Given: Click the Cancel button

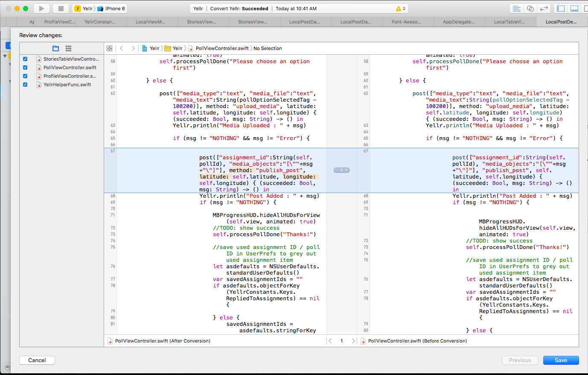Looking at the screenshot, I should 37,360.
